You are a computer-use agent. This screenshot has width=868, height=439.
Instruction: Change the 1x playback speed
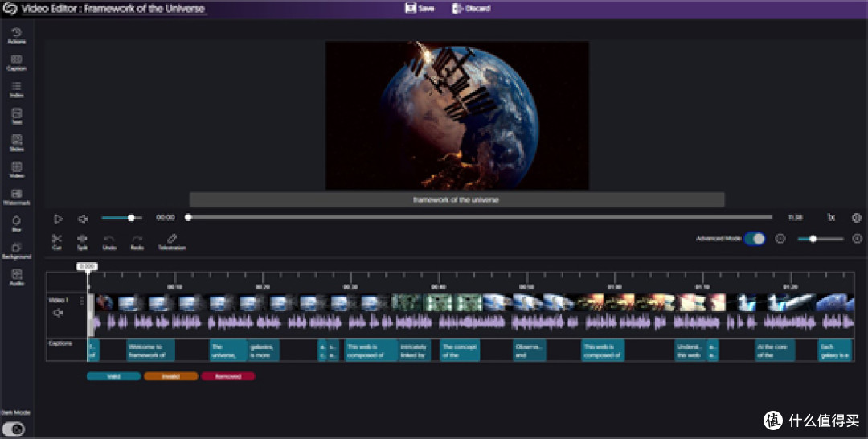coord(831,218)
